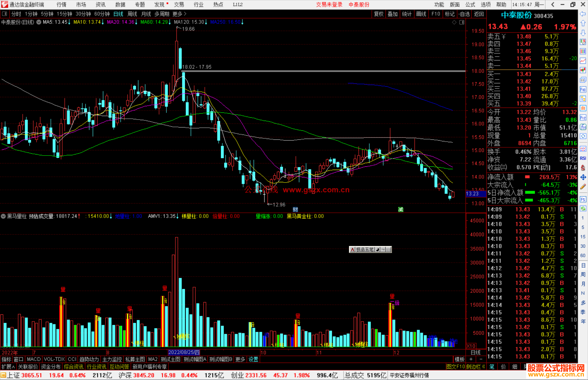Open the F10 info sidebar icon
The width and height of the screenshot is (588, 380).
pos(583,89)
